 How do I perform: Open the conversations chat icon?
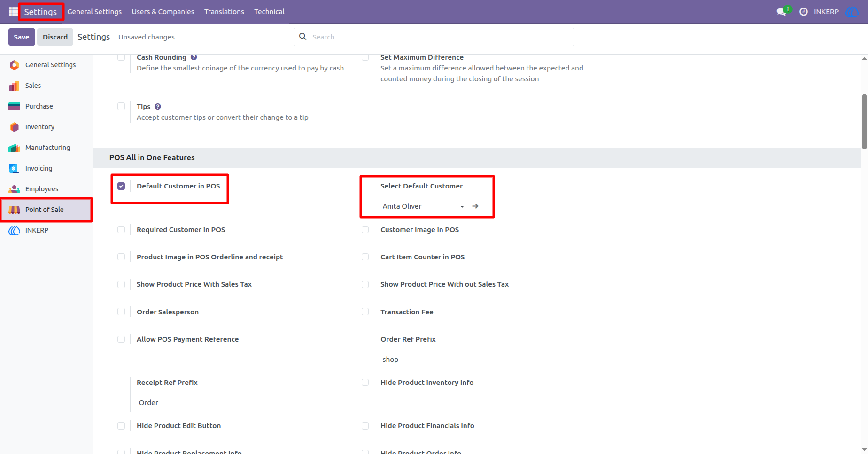coord(782,12)
